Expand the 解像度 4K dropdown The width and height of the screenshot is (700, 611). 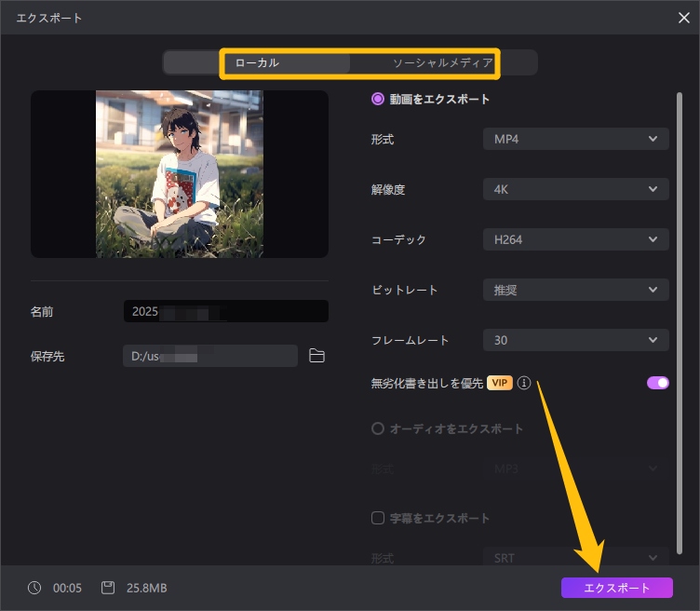click(575, 190)
